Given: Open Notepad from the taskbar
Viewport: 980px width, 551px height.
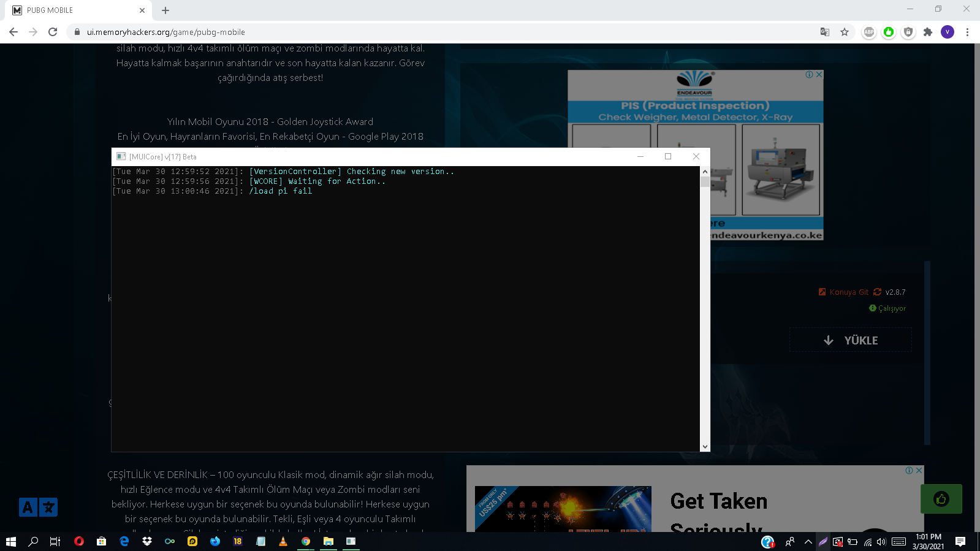Looking at the screenshot, I should (x=260, y=541).
